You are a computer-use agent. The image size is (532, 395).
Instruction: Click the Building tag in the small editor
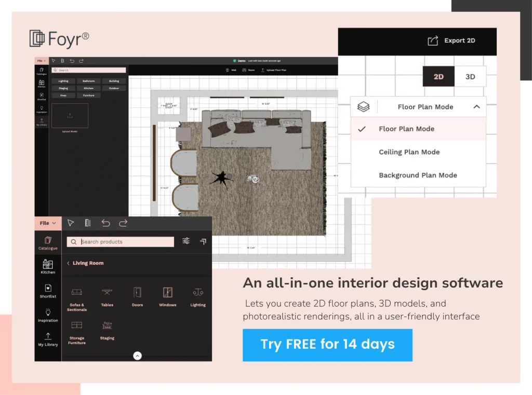tap(114, 81)
